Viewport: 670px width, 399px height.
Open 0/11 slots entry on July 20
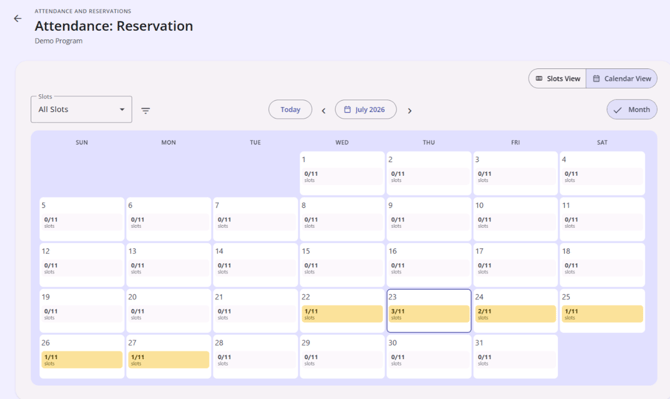click(169, 314)
